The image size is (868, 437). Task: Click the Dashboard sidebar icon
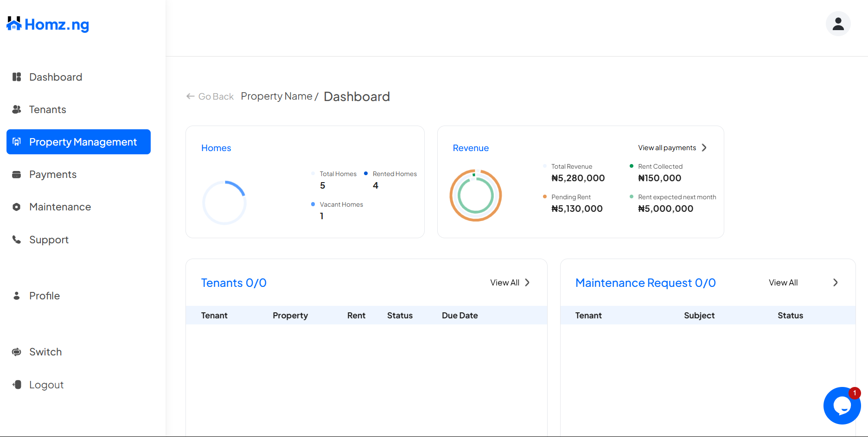pos(17,77)
